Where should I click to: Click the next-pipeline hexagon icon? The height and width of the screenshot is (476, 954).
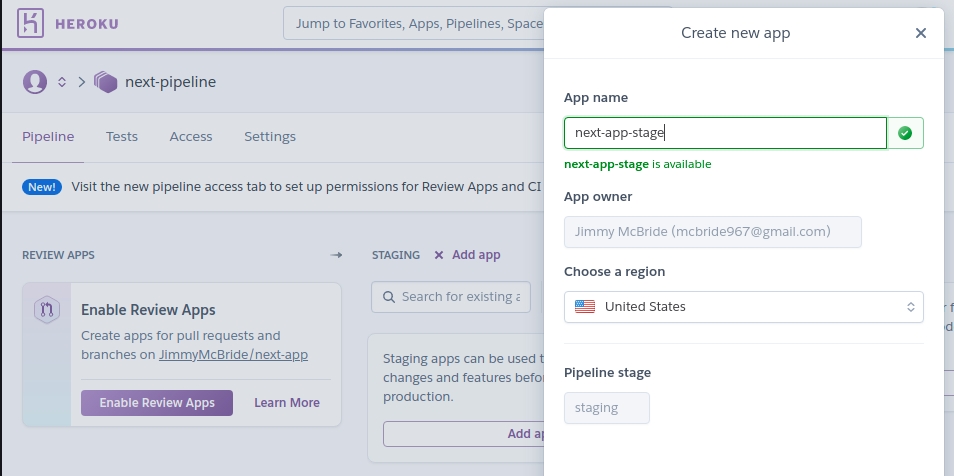pos(105,82)
